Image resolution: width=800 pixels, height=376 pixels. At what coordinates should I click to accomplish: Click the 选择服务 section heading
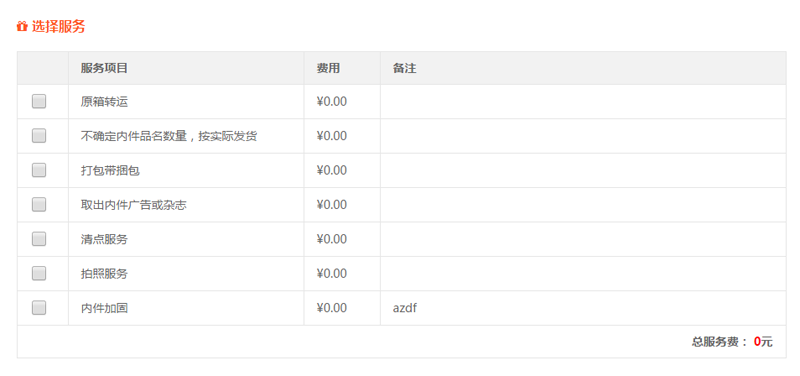pos(59,27)
